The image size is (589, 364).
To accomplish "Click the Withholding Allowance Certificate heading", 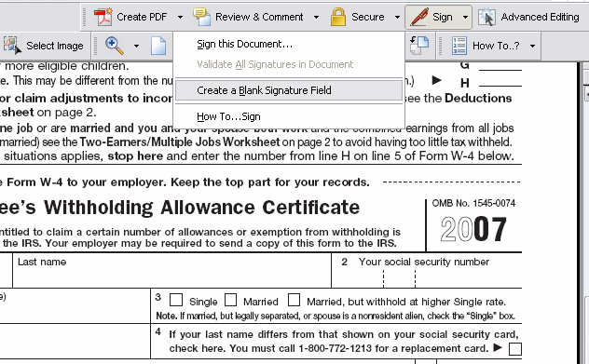I will pyautogui.click(x=202, y=208).
